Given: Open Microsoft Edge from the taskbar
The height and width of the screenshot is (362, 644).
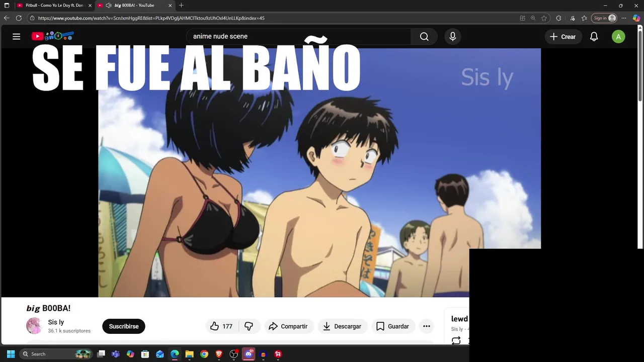Looking at the screenshot, I should (x=175, y=354).
